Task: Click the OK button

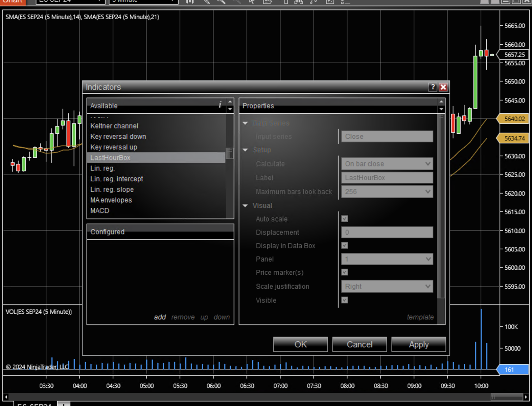Action: [300, 344]
